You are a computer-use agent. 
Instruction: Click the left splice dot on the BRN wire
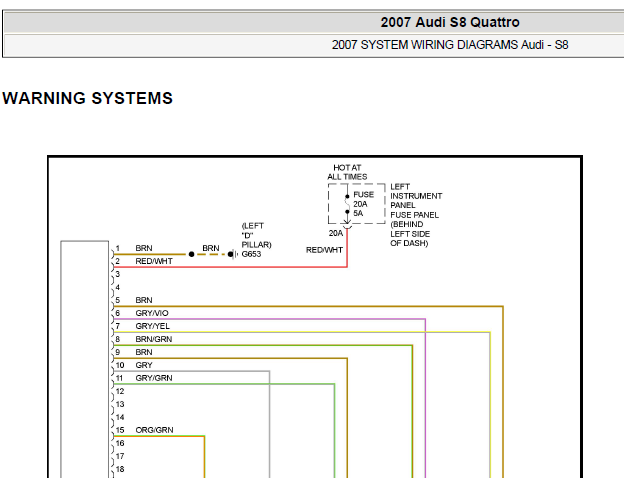[x=191, y=254]
